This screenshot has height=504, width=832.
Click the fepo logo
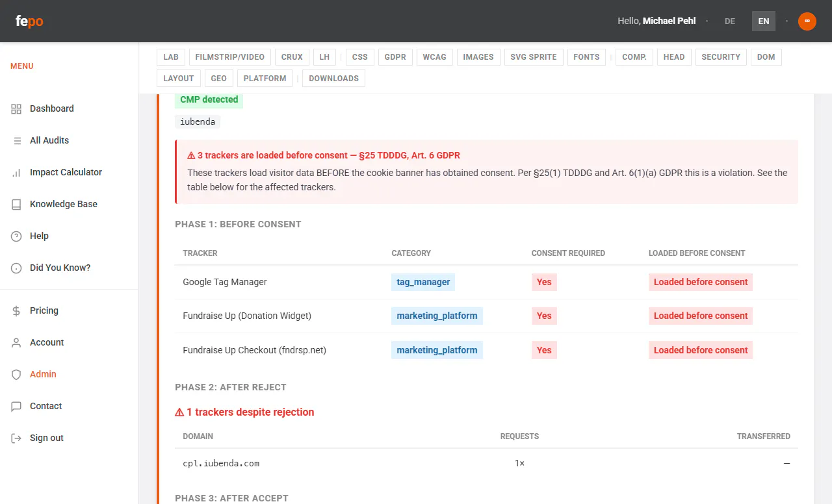[29, 21]
